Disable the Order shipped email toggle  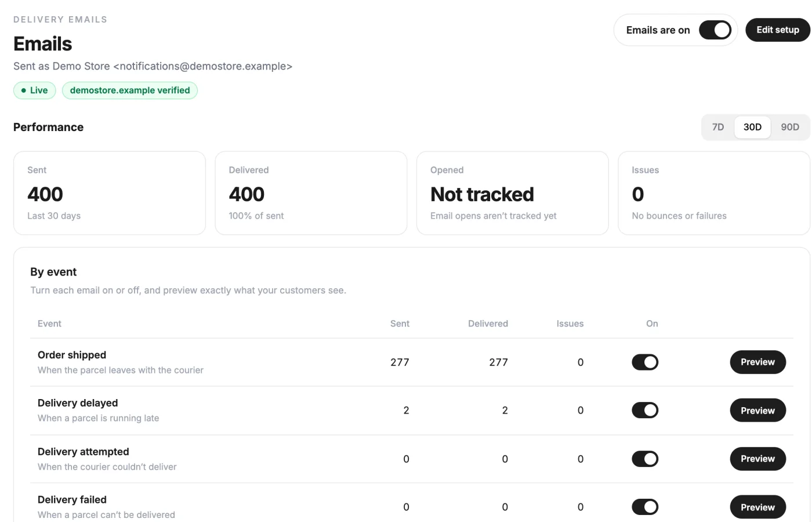tap(645, 362)
